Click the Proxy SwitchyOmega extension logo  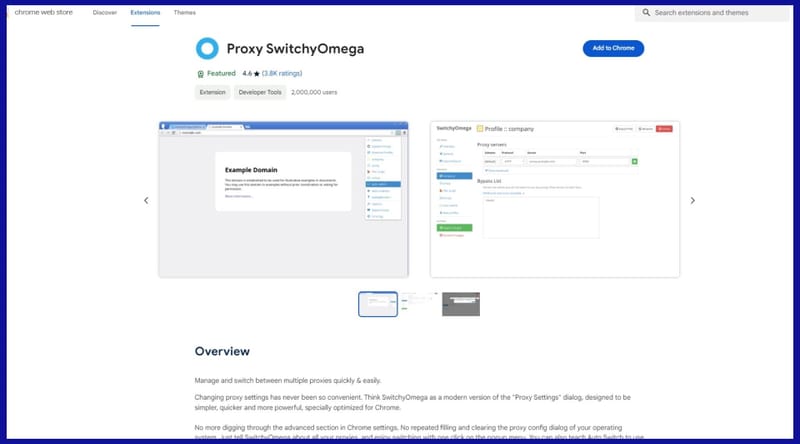pos(207,48)
